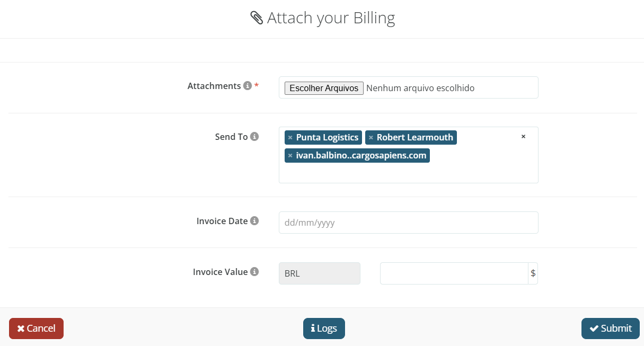
Task: Click the info icon beside Invoice Value
Action: 254,272
